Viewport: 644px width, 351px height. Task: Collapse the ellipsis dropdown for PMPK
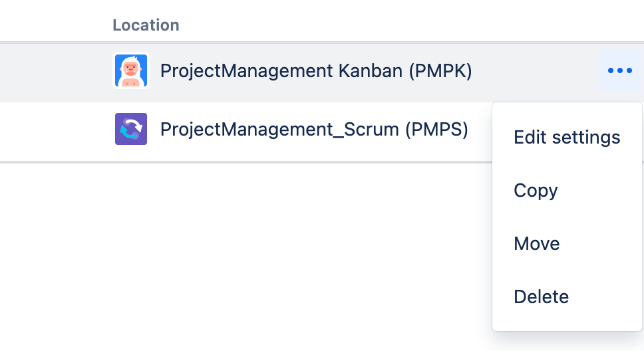tap(620, 70)
